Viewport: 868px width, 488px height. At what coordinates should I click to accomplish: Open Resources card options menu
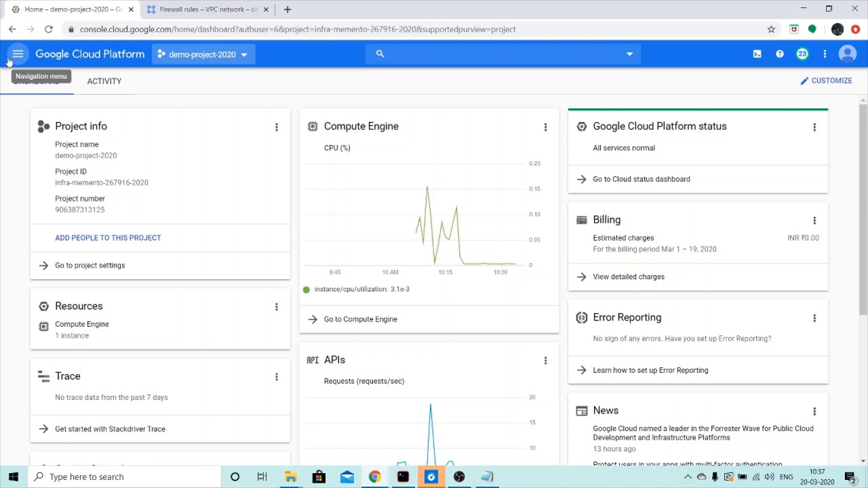tap(276, 307)
